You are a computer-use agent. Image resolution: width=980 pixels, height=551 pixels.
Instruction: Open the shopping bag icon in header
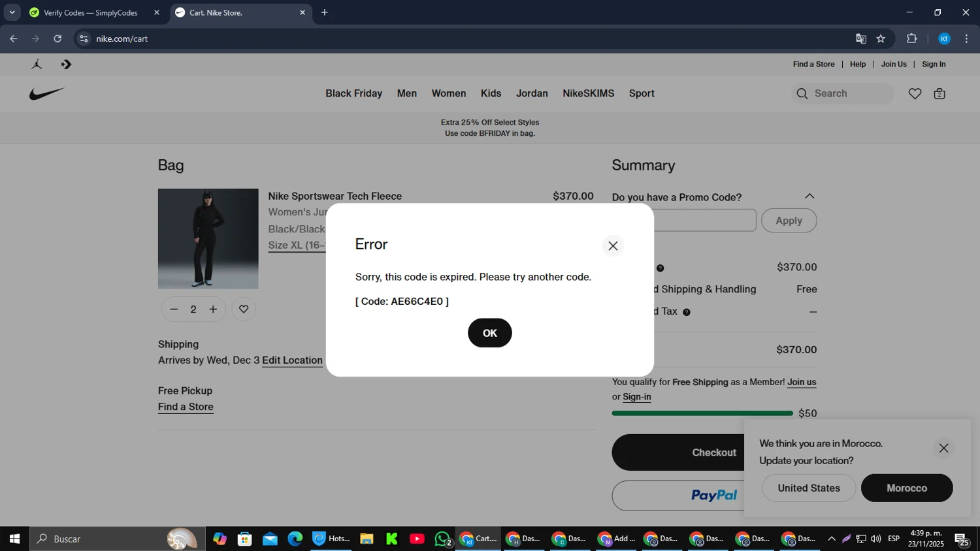click(x=939, y=94)
